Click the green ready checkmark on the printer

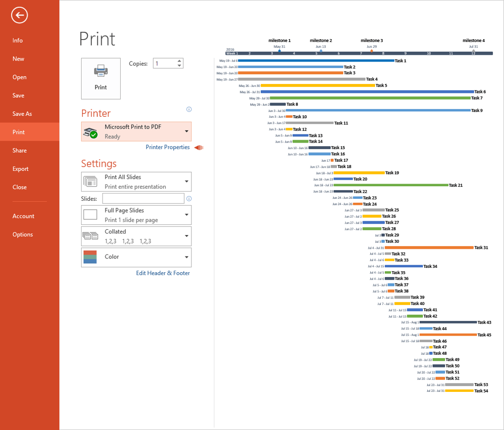click(x=94, y=135)
